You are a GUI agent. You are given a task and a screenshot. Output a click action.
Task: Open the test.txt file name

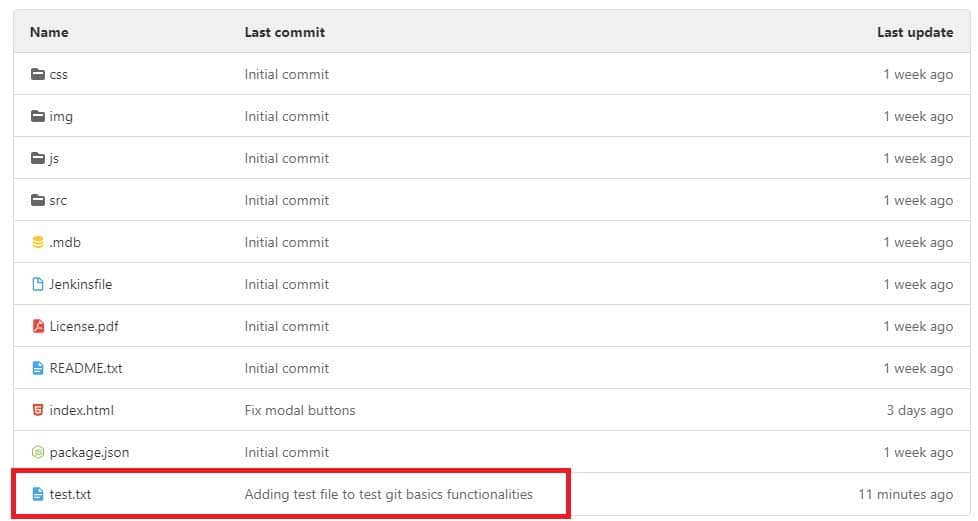(x=70, y=494)
